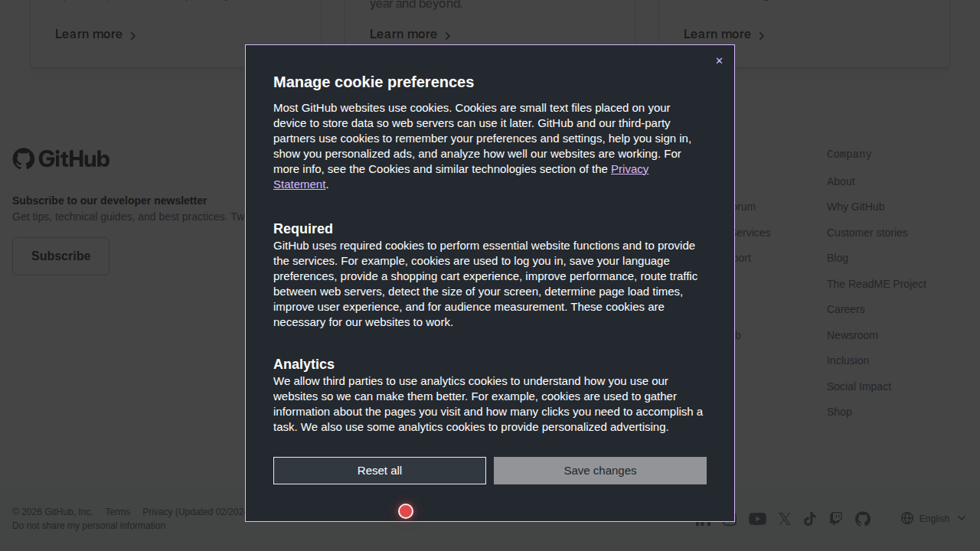Click the GitHub mark icon beside Twitch
The image size is (980, 551).
coord(863,519)
